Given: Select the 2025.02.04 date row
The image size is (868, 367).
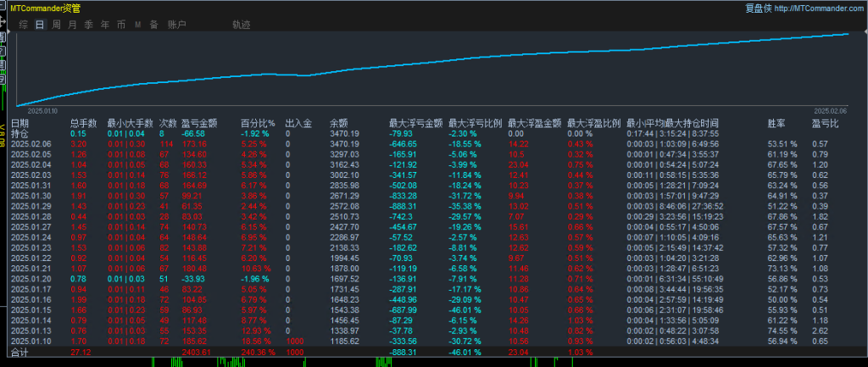Looking at the screenshot, I should coord(32,164).
